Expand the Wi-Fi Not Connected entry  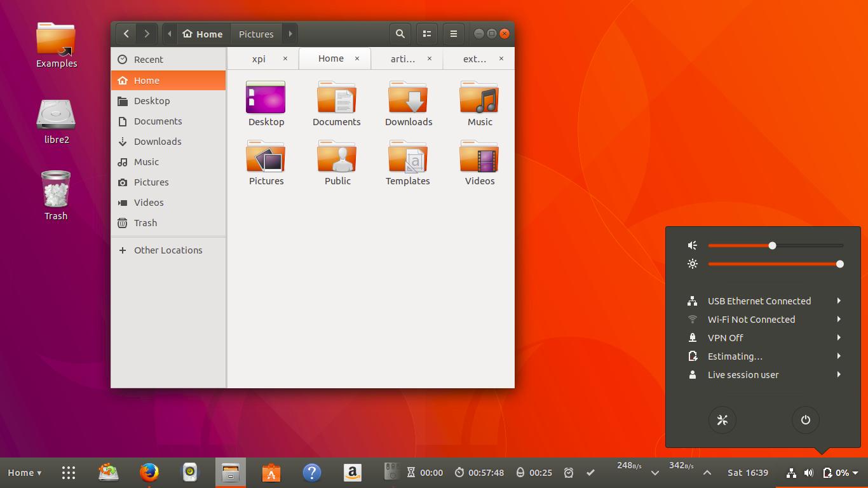click(751, 319)
